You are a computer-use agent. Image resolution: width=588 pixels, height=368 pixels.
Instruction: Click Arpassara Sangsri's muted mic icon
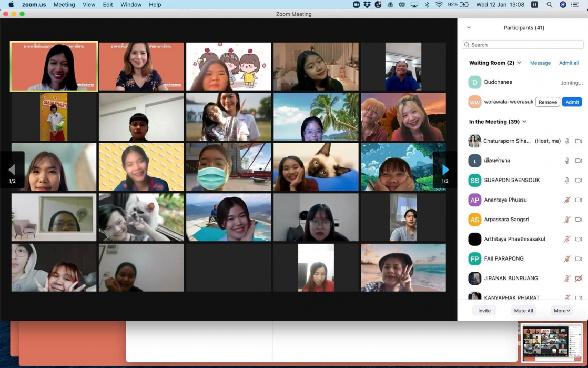[567, 220]
